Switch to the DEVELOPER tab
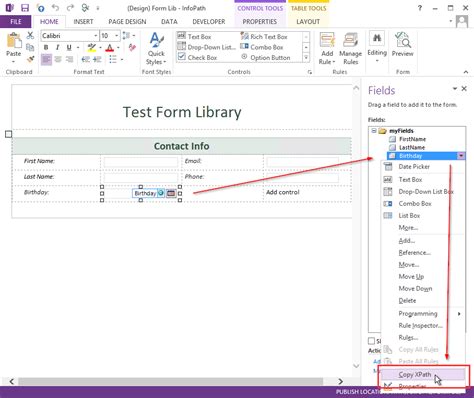The image size is (474, 398). coord(209,22)
